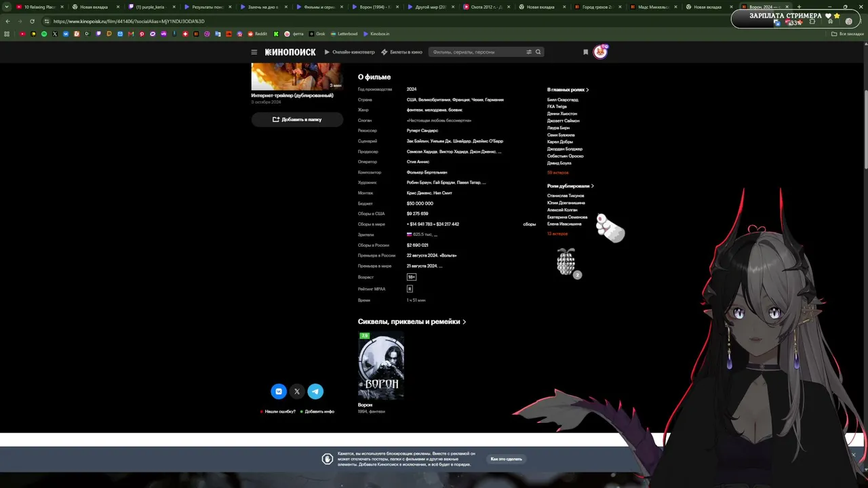Open the user profile avatar on Kinopoisk

pos(600,52)
